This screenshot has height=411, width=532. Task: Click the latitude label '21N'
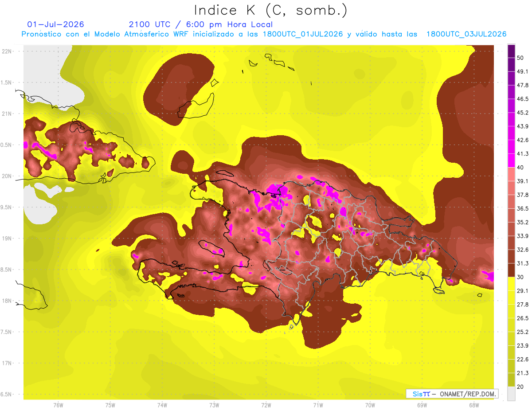7,114
